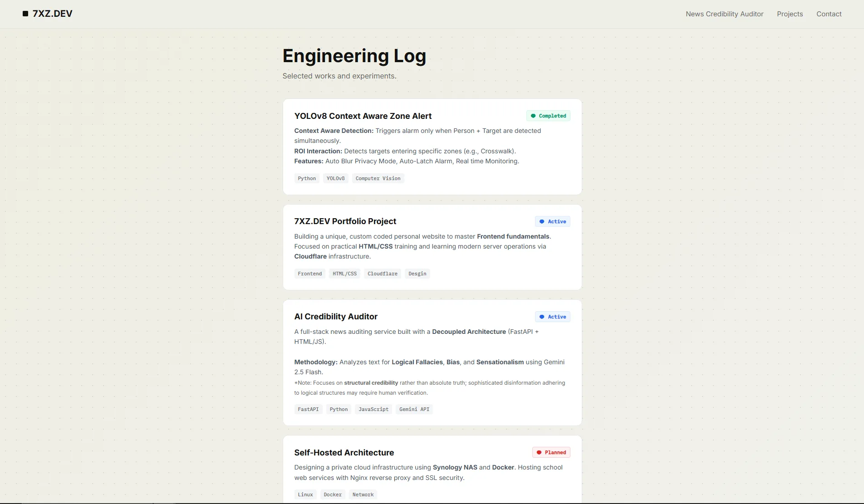864x504 pixels.
Task: Click the 'Decoupled Architecture' bold text
Action: click(x=469, y=332)
